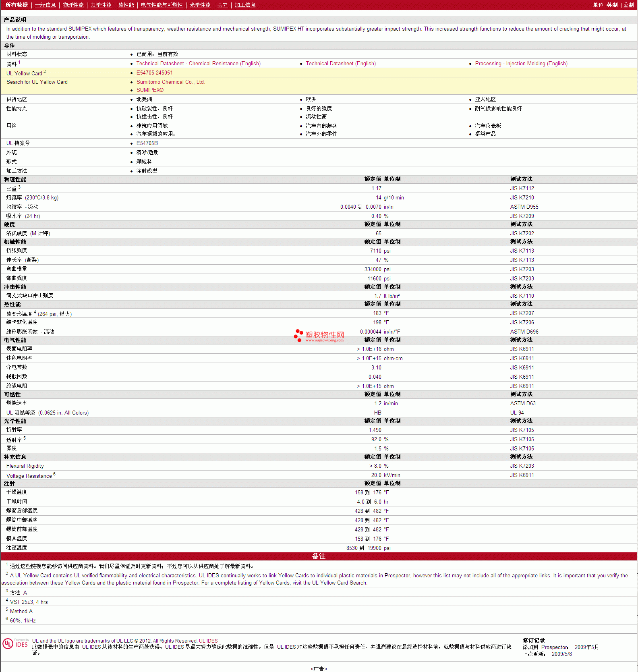Select the 耐气候影响性能良好 feature

[498, 109]
